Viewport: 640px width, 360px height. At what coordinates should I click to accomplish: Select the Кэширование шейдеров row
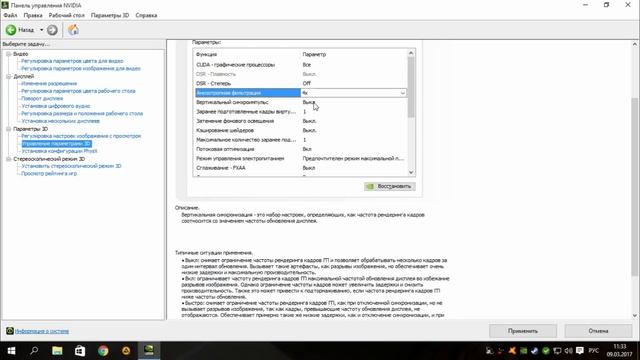tap(301, 130)
